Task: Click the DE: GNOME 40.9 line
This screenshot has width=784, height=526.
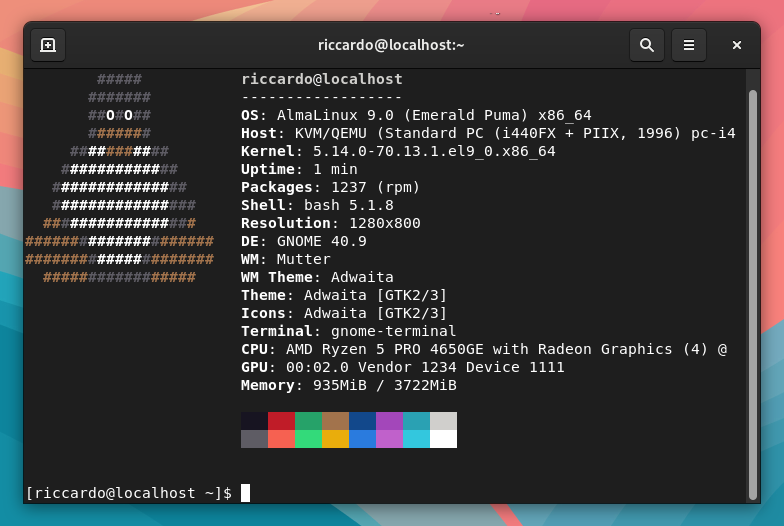Action: [304, 242]
